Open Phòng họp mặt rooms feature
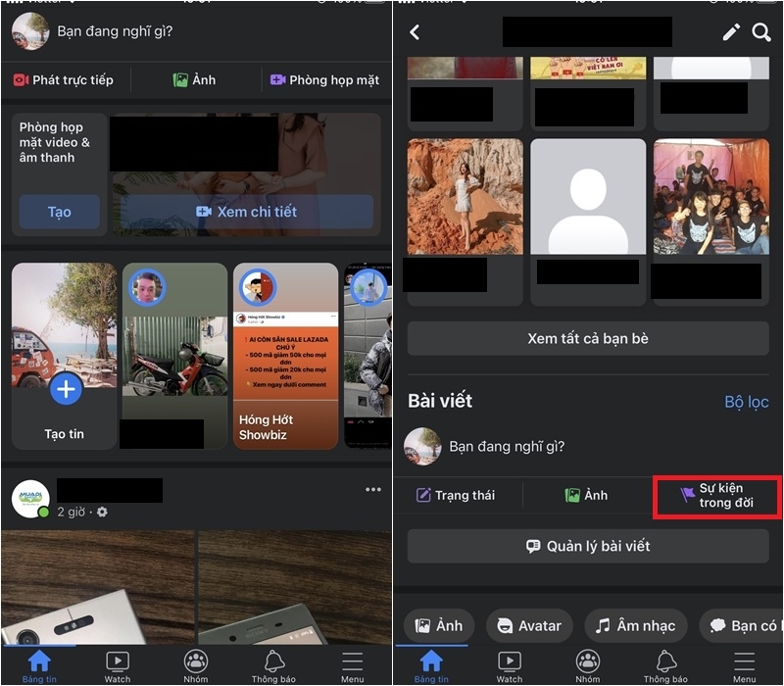 click(324, 79)
